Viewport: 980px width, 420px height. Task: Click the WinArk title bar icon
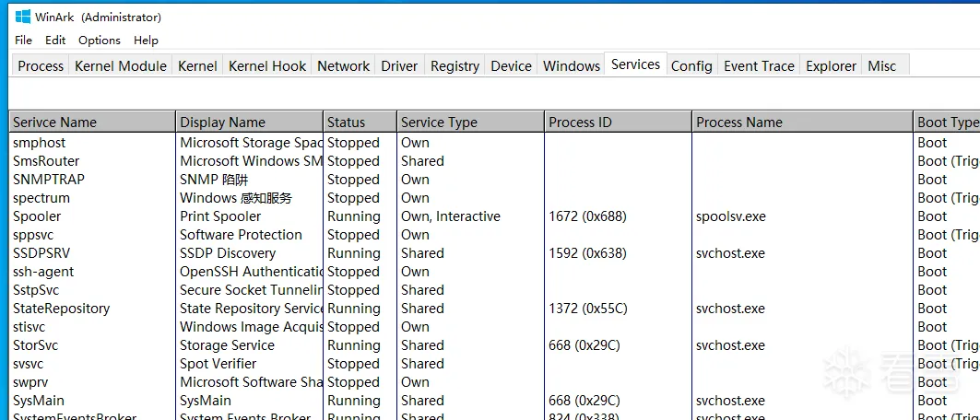[x=23, y=17]
